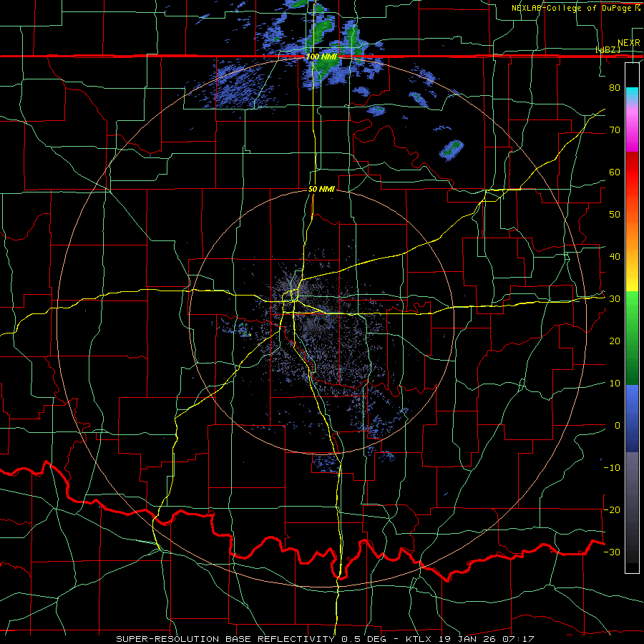Click the 30 value on the dBZ scale
This screenshot has height=644, width=644.
(x=615, y=299)
